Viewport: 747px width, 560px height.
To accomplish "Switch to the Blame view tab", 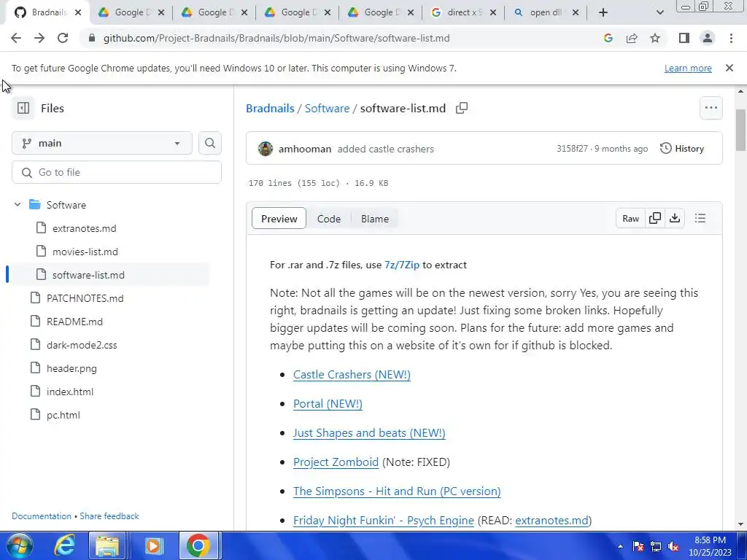I will [x=375, y=219].
